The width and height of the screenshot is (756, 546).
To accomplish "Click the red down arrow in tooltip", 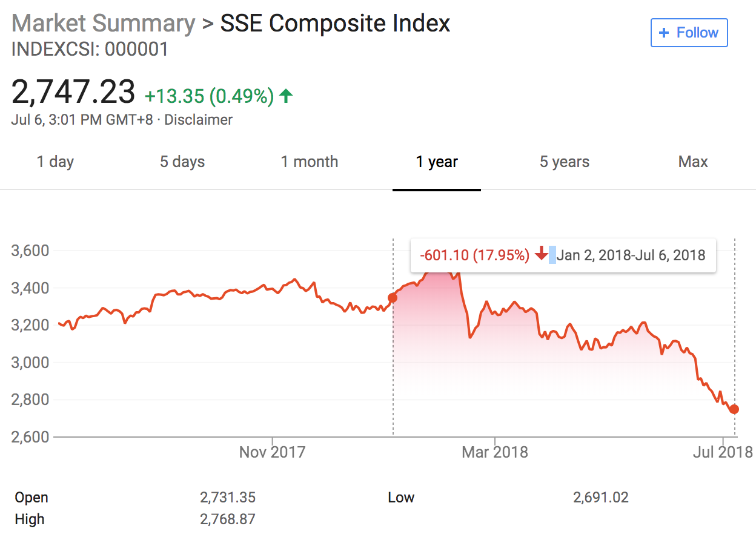I will tap(542, 254).
